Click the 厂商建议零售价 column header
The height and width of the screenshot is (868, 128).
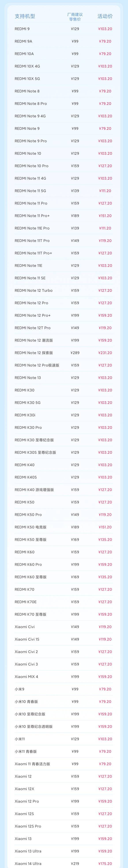(75, 17)
